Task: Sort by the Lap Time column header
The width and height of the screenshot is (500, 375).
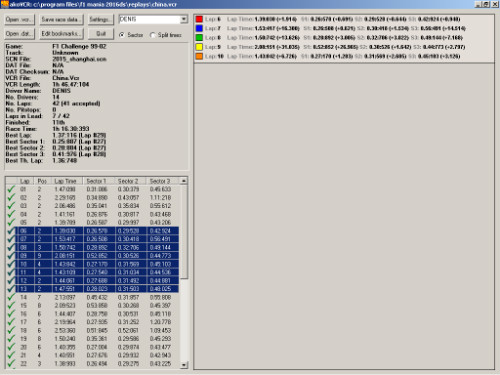Action: pos(67,181)
